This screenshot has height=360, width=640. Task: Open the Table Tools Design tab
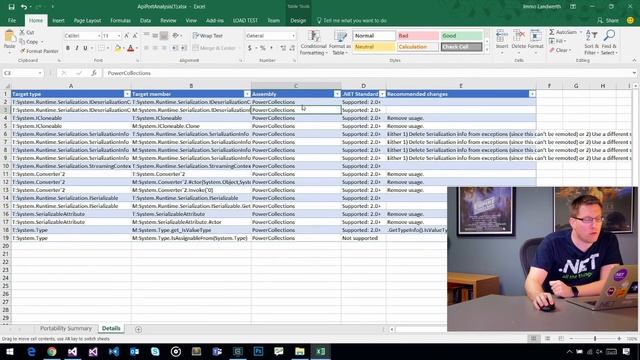pos(298,20)
